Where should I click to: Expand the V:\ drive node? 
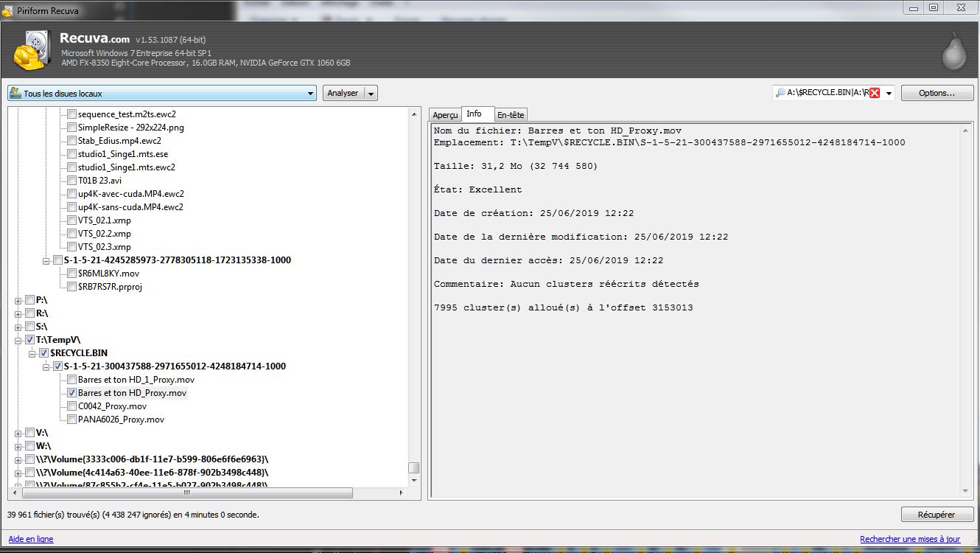(x=18, y=433)
